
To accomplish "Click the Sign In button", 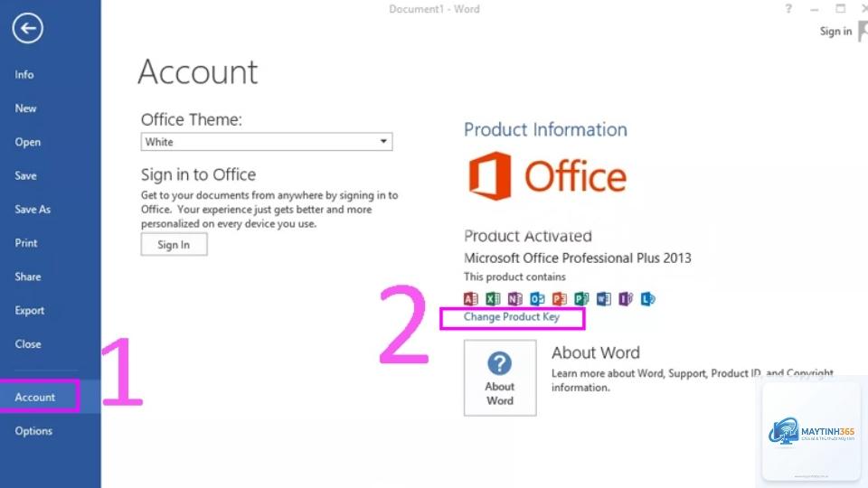I will (174, 245).
